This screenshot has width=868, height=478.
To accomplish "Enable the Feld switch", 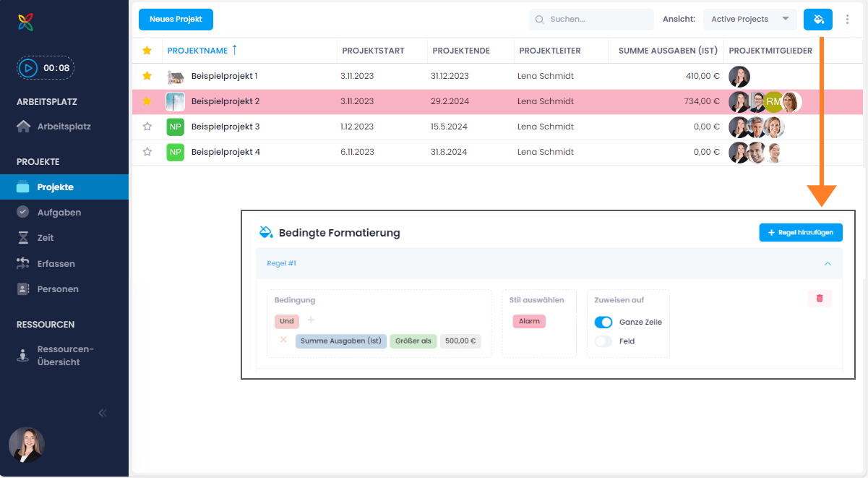I will coord(603,341).
